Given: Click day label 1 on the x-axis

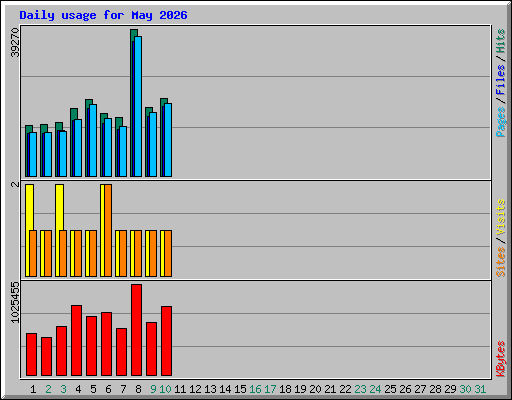Looking at the screenshot, I should click(33, 389).
